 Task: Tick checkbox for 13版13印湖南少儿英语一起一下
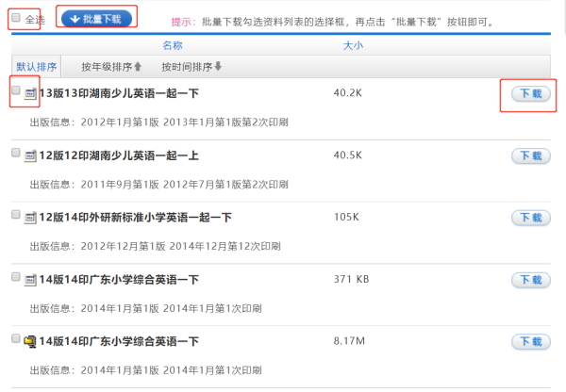click(x=16, y=90)
